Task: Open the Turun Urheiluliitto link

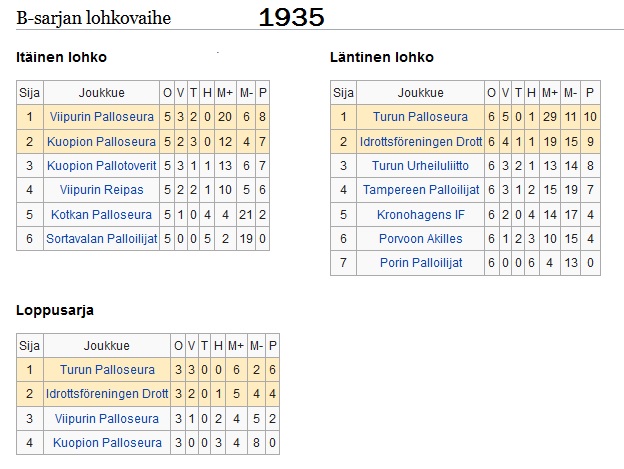Action: (x=420, y=166)
